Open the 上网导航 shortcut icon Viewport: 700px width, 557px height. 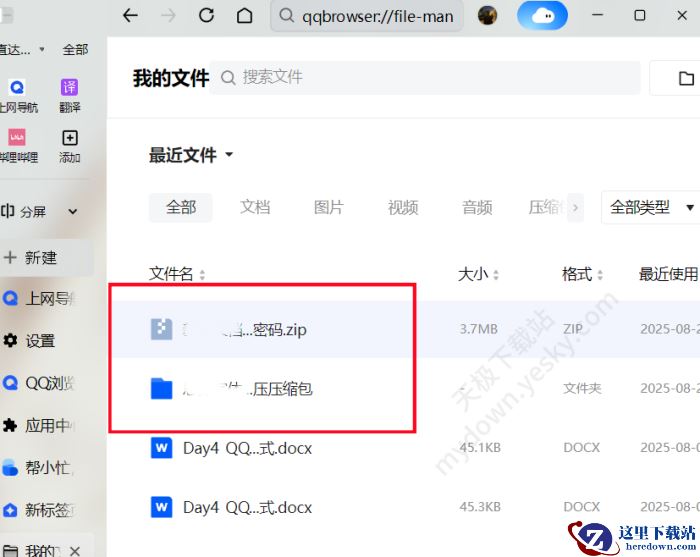tap(17, 87)
